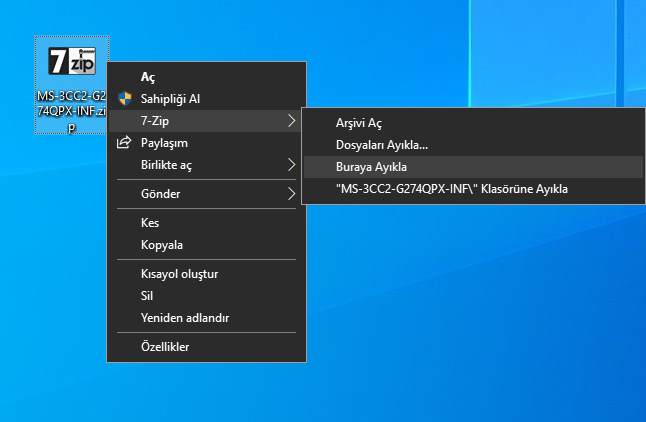Click Sil to delete the file
This screenshot has height=422, width=646.
point(206,296)
